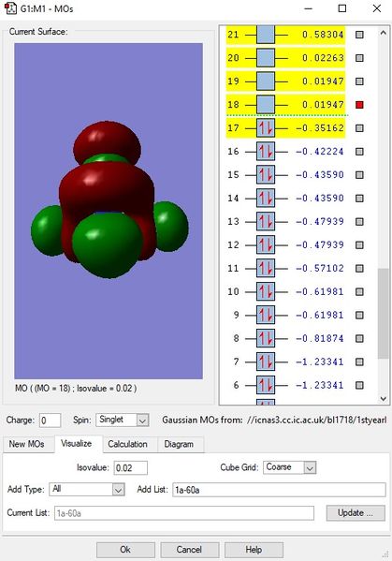Viewport: 392px width, 561px height.
Task: Click the energy value 0.02263
Action: 323,58
